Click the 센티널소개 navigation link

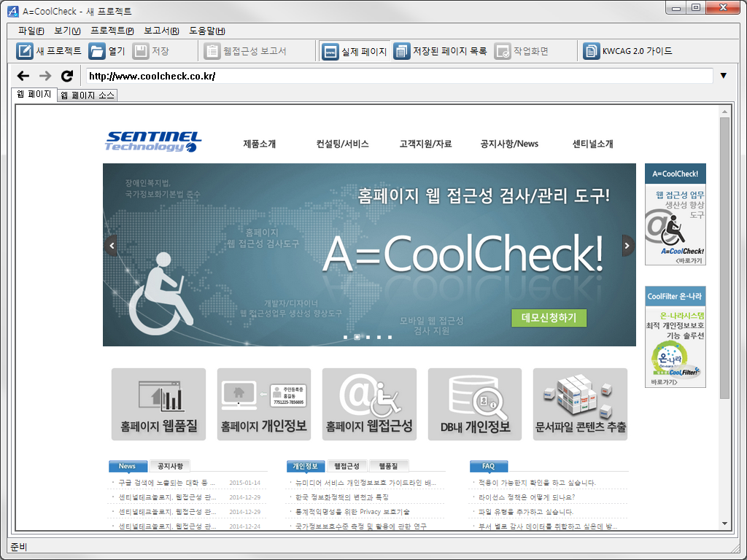coord(592,144)
